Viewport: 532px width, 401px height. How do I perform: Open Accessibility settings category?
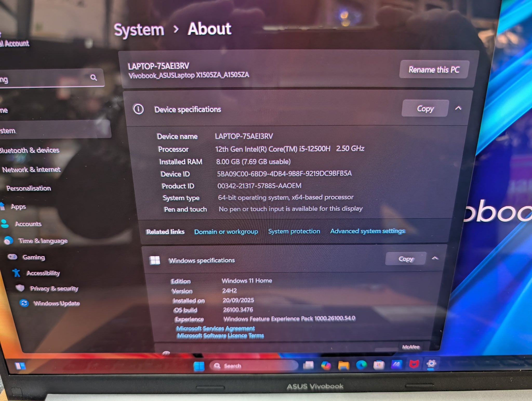tap(43, 273)
